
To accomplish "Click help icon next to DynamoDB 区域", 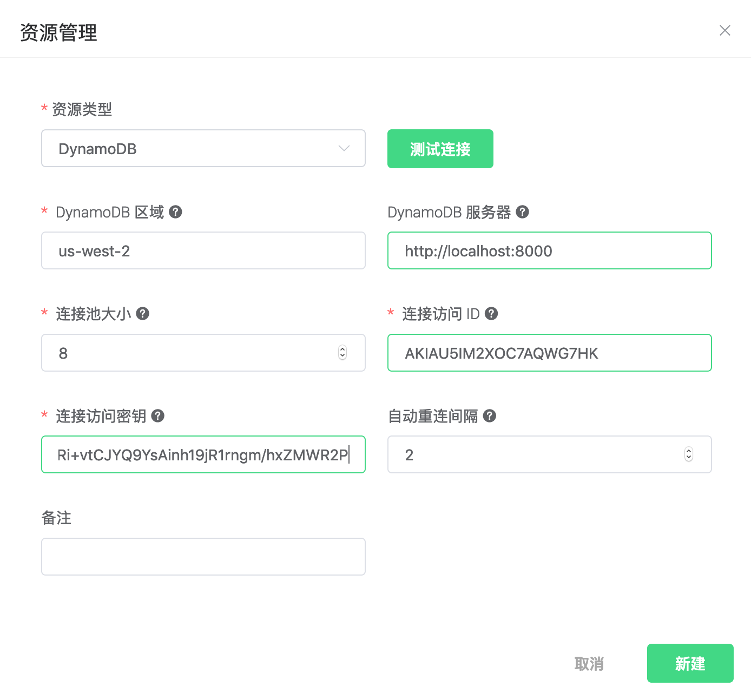I will click(175, 212).
